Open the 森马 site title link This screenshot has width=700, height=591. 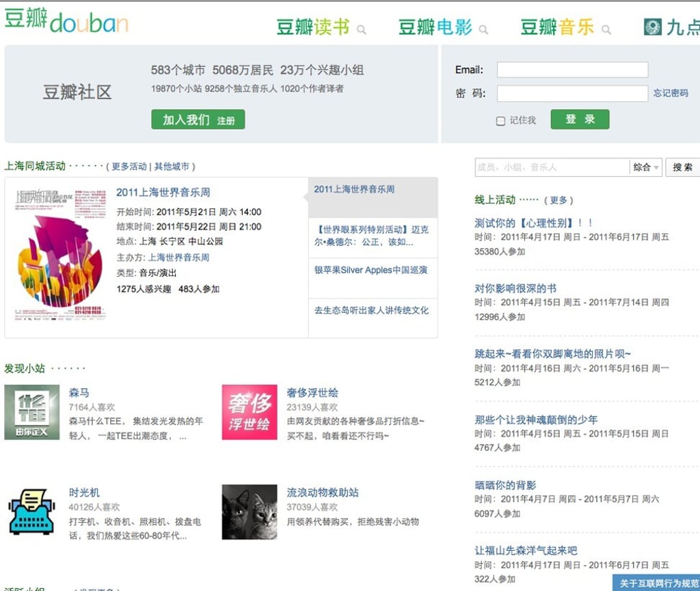pos(79,392)
